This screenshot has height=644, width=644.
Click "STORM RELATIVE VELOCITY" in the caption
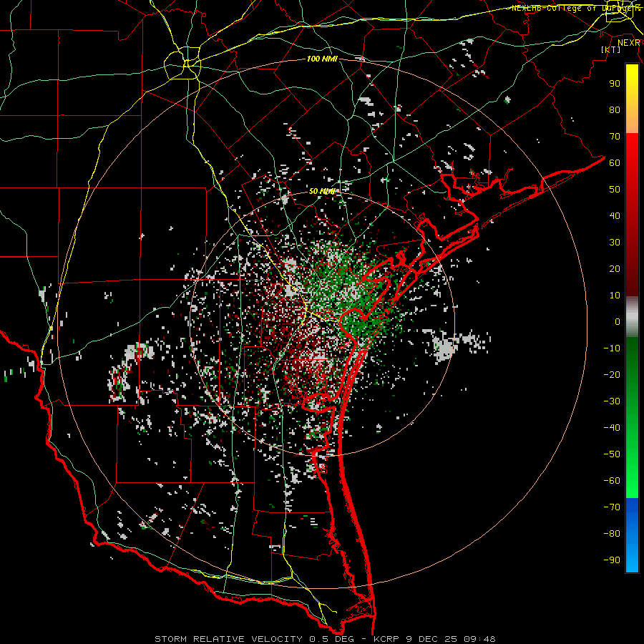(228, 639)
